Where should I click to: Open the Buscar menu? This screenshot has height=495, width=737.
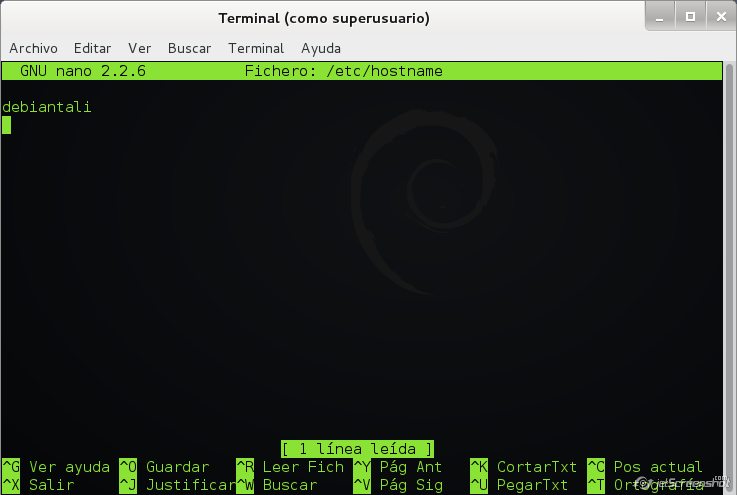coord(189,48)
